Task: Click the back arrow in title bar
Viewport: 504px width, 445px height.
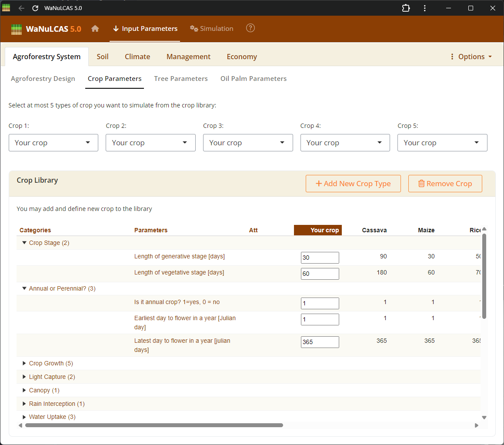Action: 21,8
